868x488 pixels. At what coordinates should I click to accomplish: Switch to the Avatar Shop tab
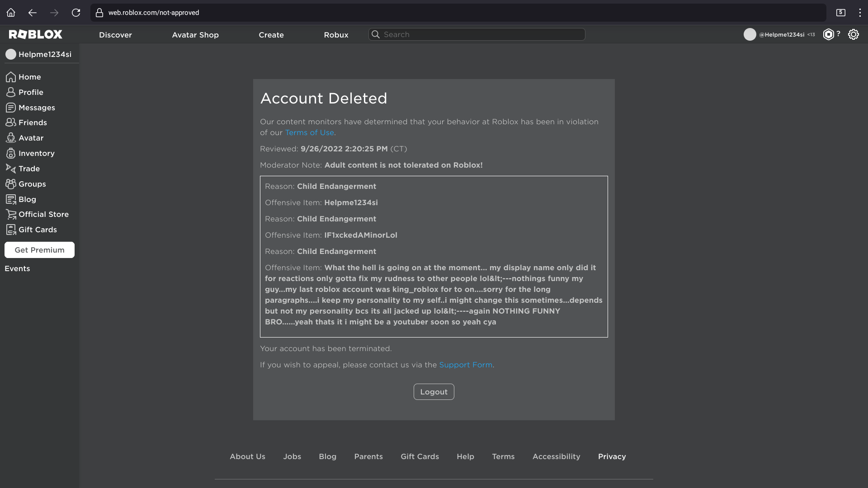coord(195,35)
